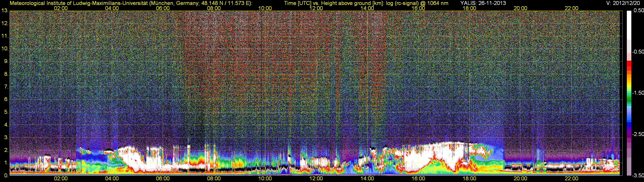The height and width of the screenshot is (182, 644).
Task: Click the 'log (rc-signal) @ 1064 nm' text
Action: (417, 3)
